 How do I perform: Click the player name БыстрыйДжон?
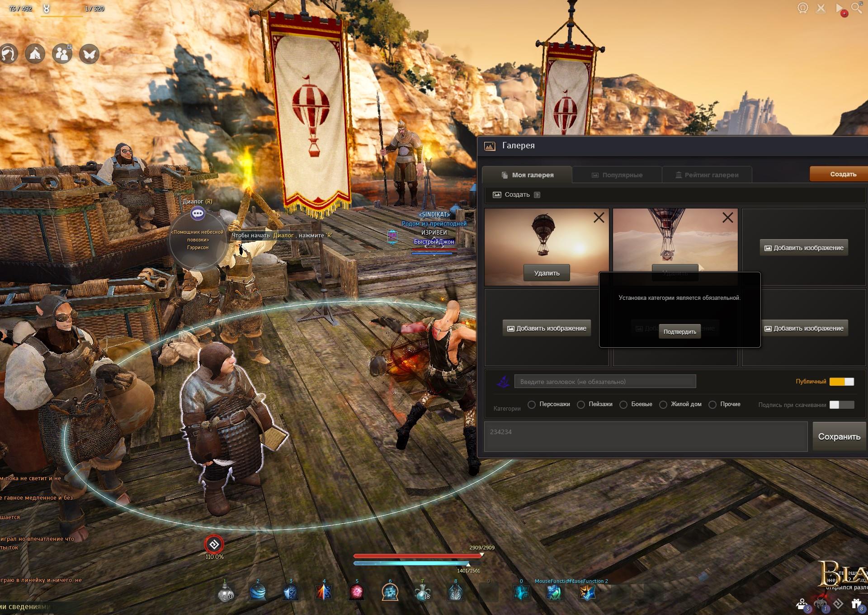pyautogui.click(x=434, y=242)
